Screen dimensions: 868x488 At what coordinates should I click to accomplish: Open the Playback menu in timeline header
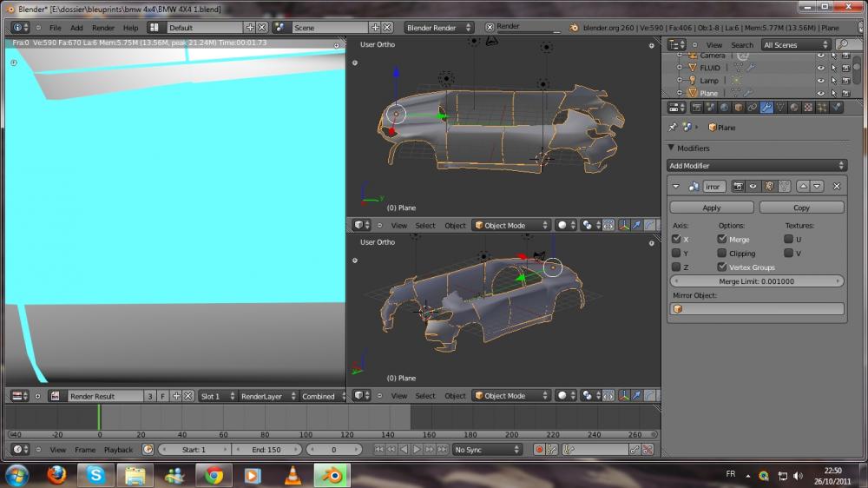(118, 450)
